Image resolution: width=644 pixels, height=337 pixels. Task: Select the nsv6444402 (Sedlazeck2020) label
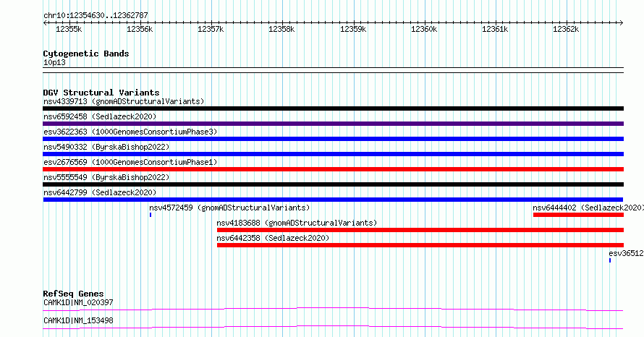(588, 208)
